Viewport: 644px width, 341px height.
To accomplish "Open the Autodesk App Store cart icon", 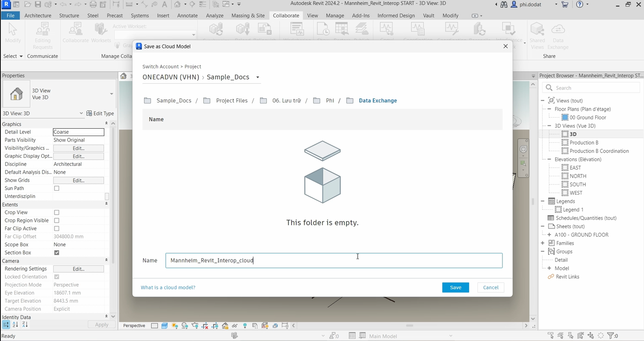I will click(565, 4).
